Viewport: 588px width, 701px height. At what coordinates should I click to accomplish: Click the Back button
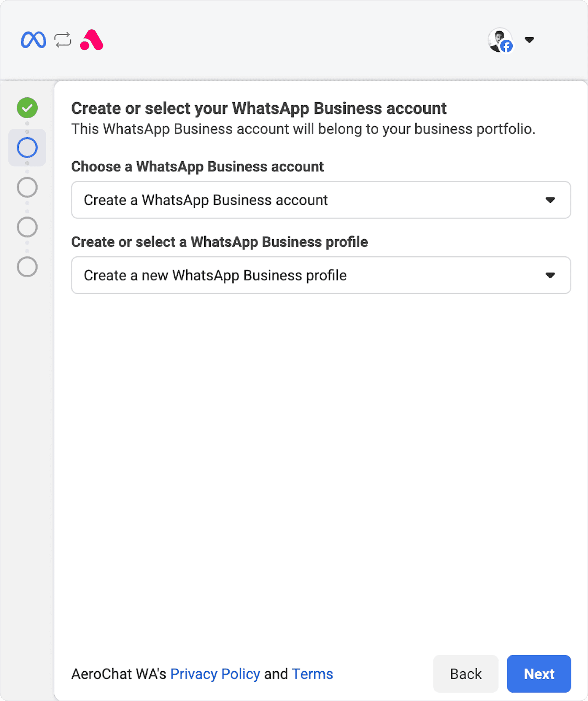pos(466,674)
